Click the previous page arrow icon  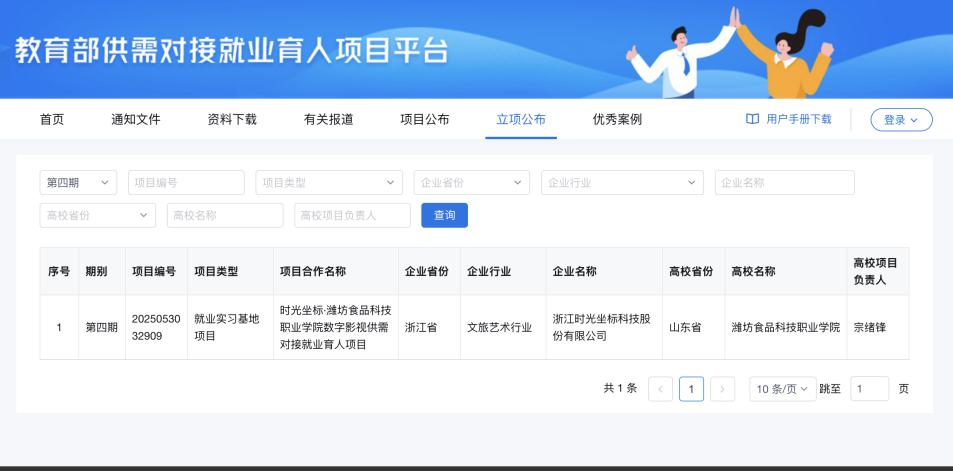660,389
